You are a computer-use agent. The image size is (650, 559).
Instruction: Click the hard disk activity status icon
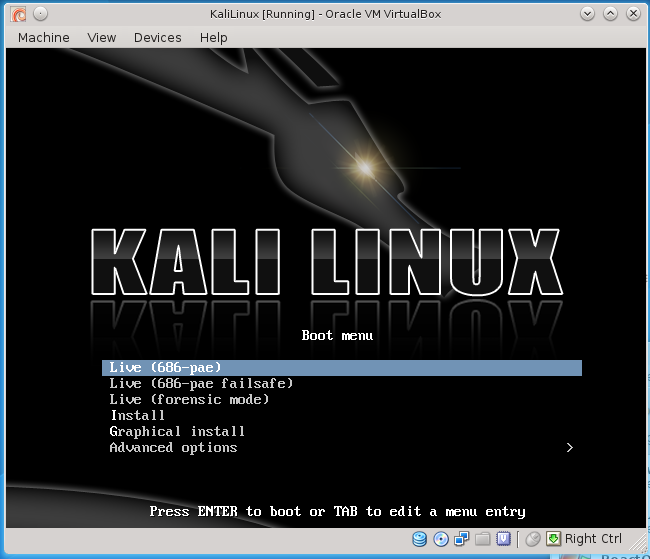pyautogui.click(x=420, y=539)
